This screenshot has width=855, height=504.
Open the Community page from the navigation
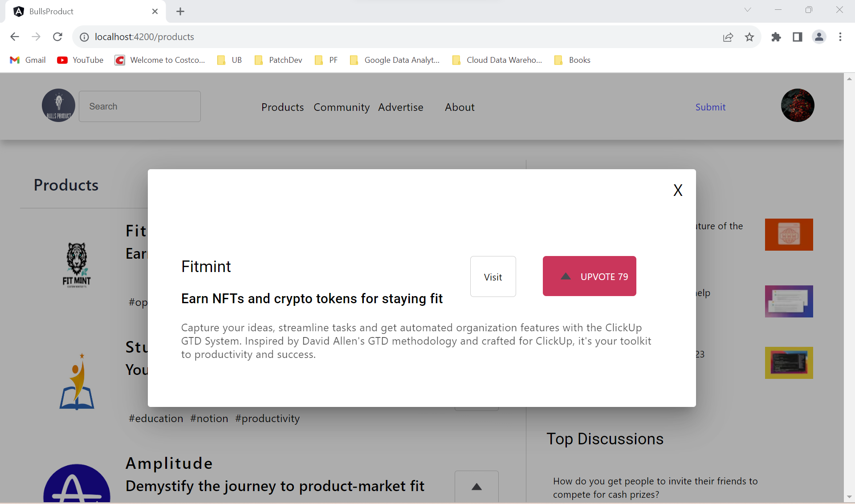click(x=342, y=107)
